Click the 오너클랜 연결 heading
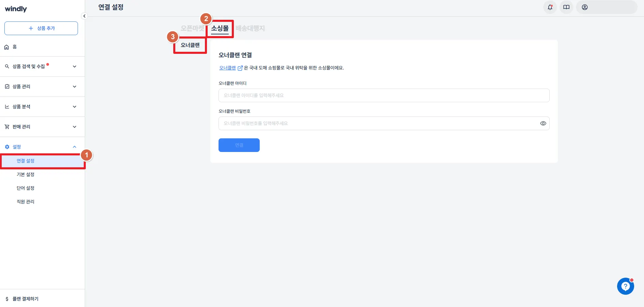Screen dimensions: 644x307 pyautogui.click(x=235, y=55)
